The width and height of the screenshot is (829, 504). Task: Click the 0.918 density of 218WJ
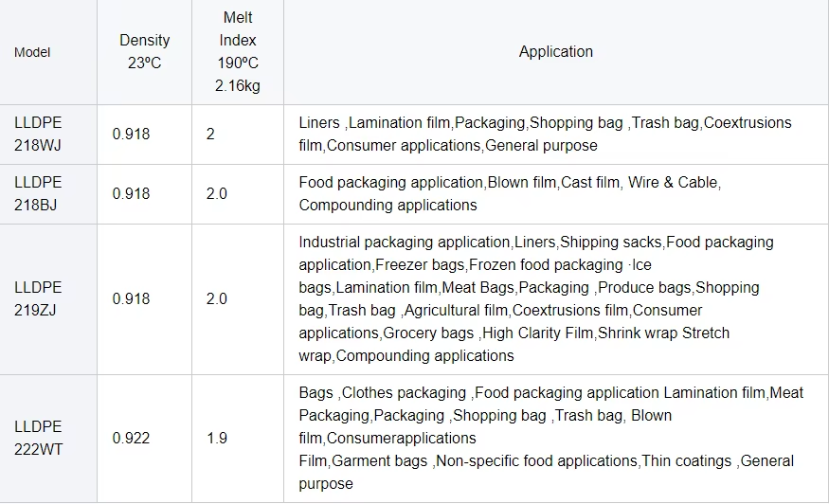coord(131,134)
